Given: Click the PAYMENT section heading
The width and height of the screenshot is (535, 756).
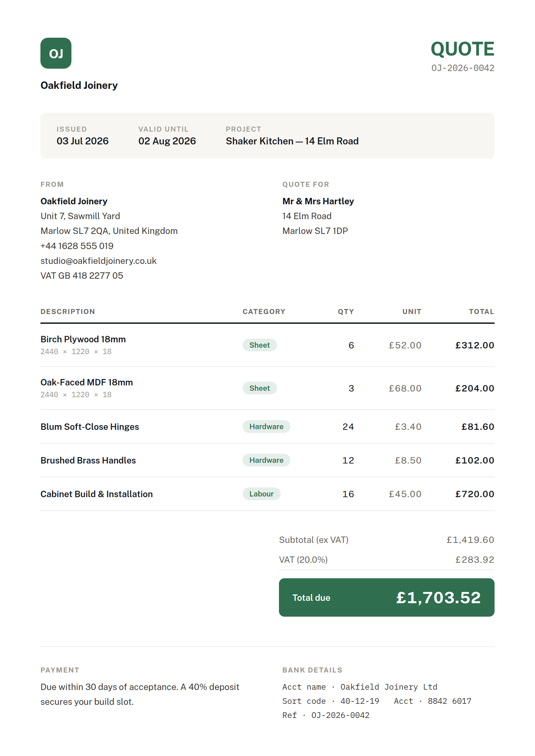Looking at the screenshot, I should (60, 670).
